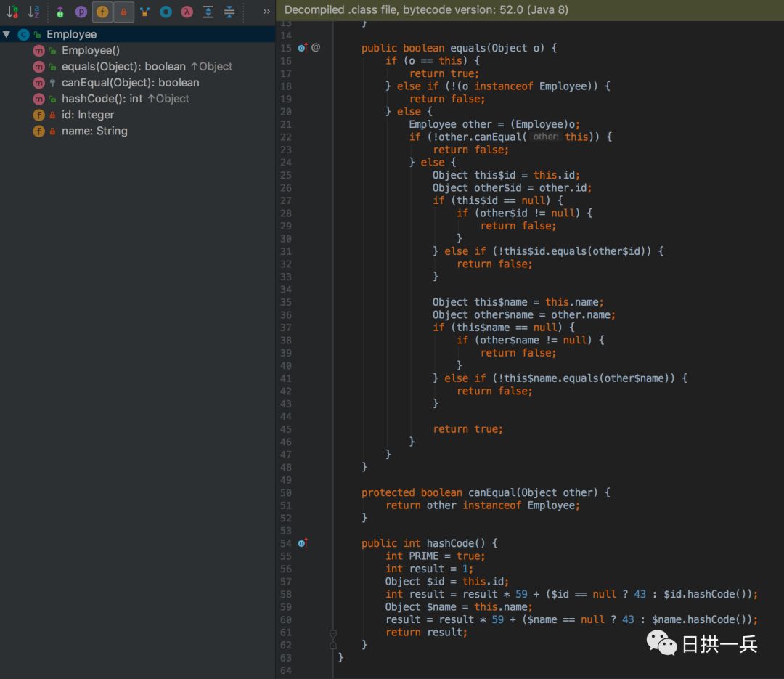This screenshot has width=784, height=679.
Task: Click field icon next to id: Integer
Action: (38, 115)
